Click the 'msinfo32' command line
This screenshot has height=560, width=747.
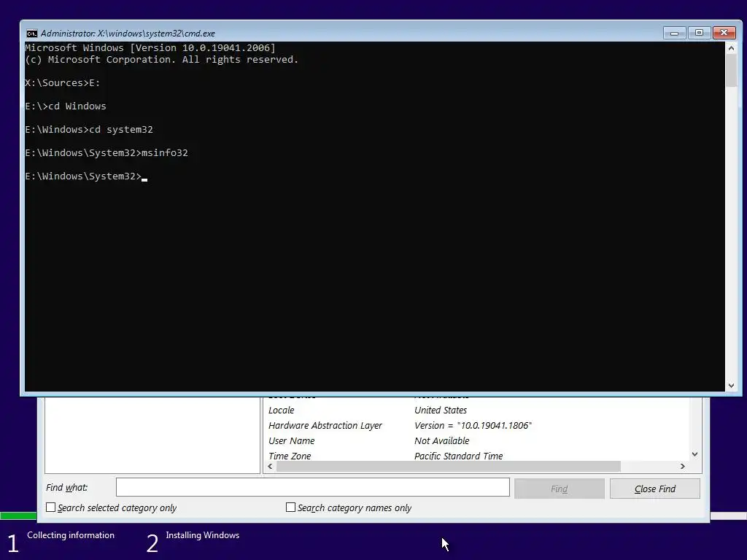[x=107, y=153]
